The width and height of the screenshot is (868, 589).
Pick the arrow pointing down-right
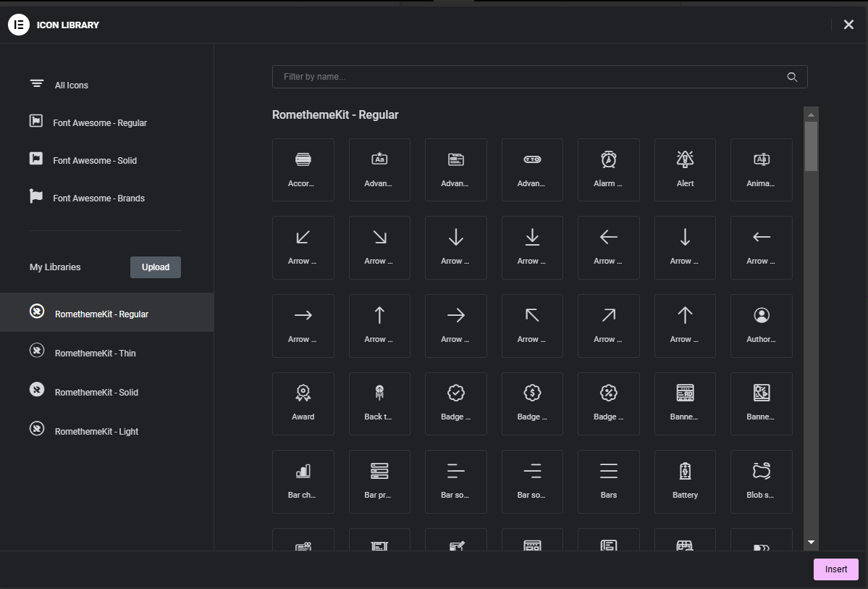click(x=379, y=248)
